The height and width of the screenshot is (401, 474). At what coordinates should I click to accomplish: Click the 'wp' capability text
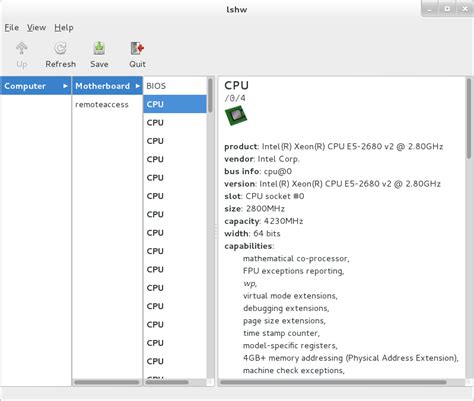click(250, 284)
